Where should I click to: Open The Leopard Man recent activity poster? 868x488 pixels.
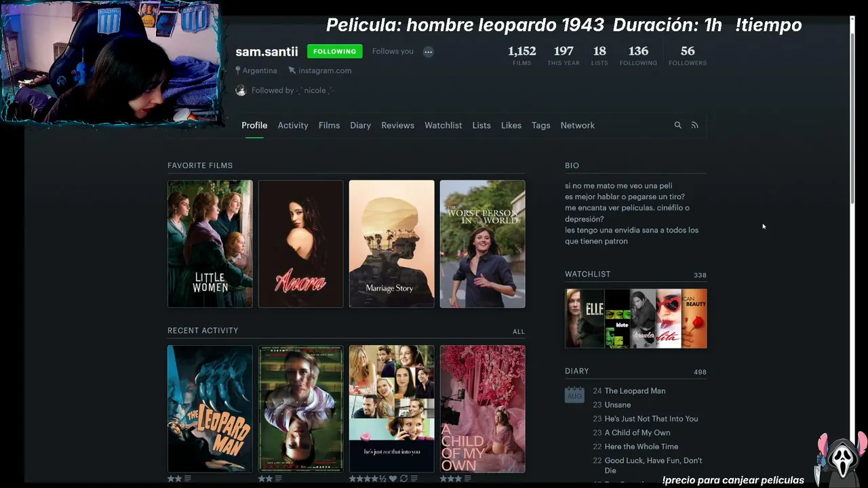tap(210, 409)
